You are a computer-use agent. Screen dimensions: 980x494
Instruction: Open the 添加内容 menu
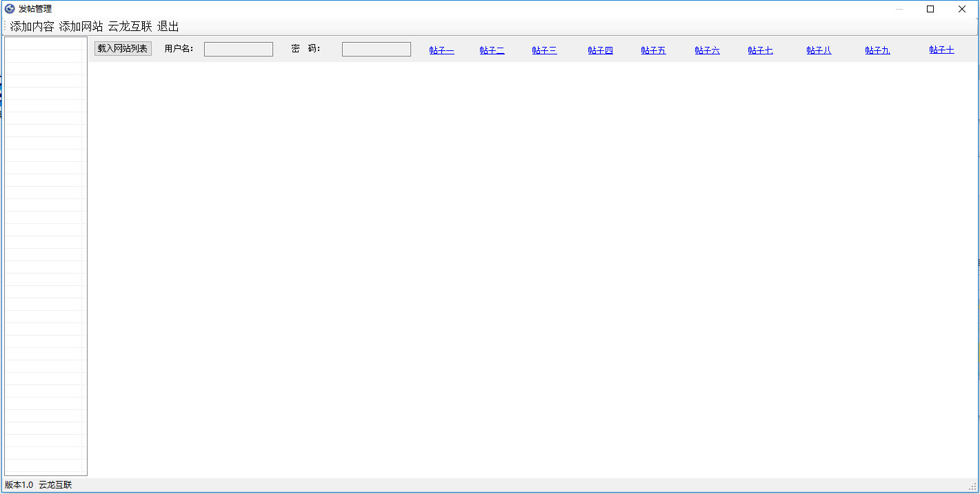point(32,27)
